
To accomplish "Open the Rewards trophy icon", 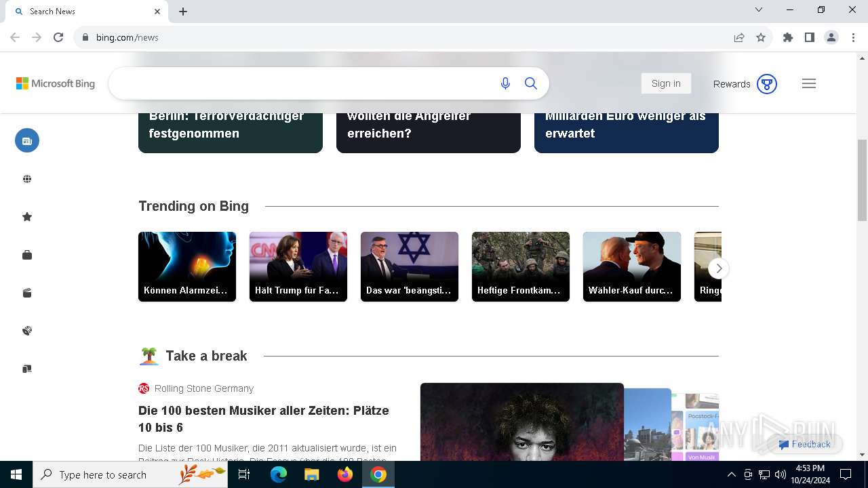I will (767, 84).
